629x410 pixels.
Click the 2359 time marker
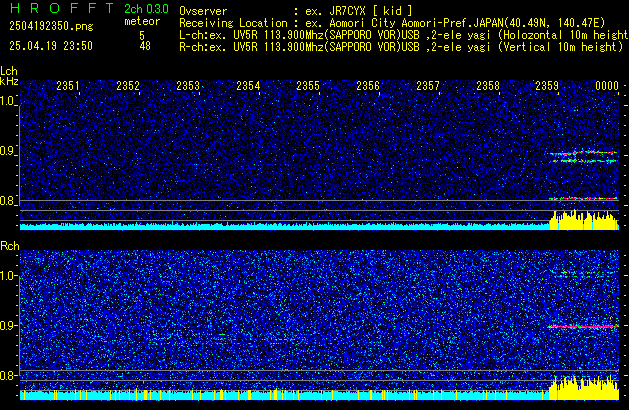click(x=547, y=86)
